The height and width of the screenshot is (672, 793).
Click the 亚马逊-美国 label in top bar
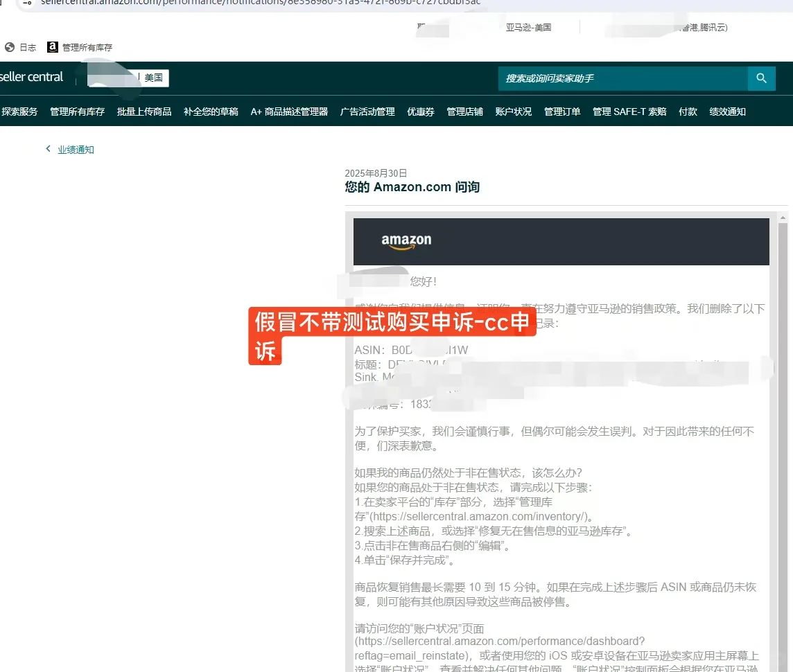pos(528,27)
